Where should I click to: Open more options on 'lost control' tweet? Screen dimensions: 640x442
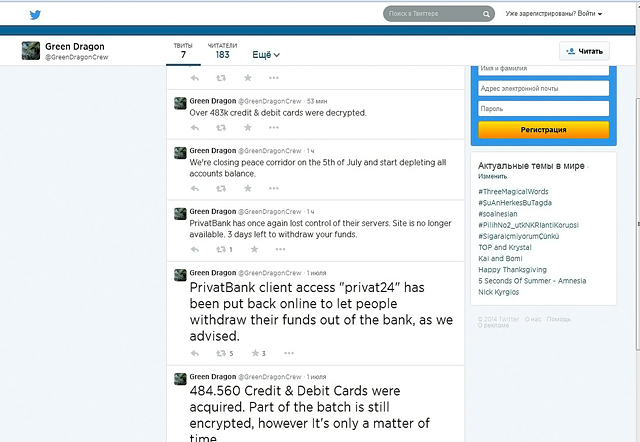click(x=280, y=249)
